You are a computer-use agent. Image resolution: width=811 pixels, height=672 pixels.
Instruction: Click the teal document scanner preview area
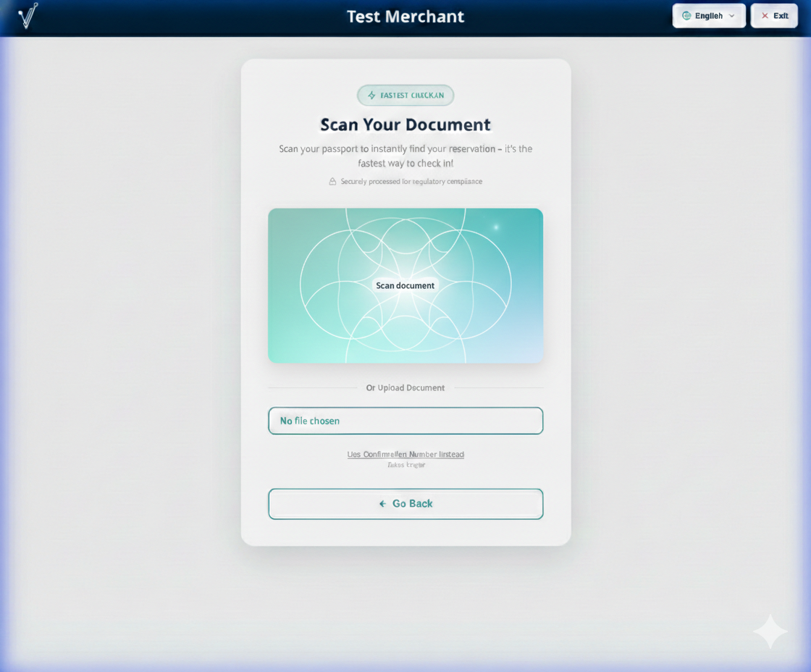[405, 285]
